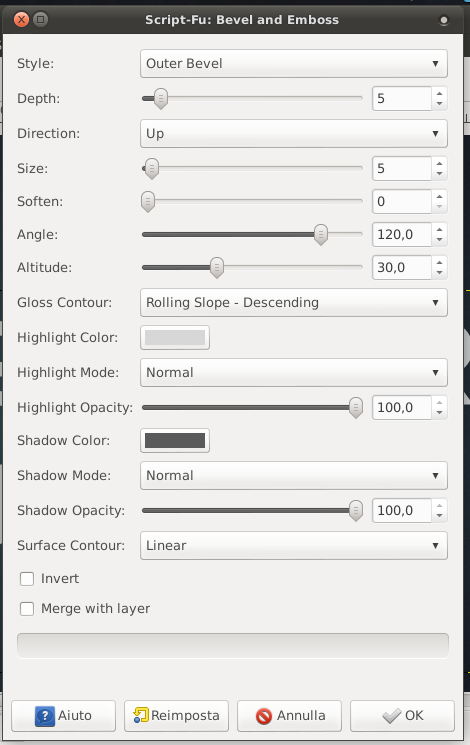The height and width of the screenshot is (745, 470).
Task: Open the Surface Contour Linear dropdown
Action: point(294,545)
